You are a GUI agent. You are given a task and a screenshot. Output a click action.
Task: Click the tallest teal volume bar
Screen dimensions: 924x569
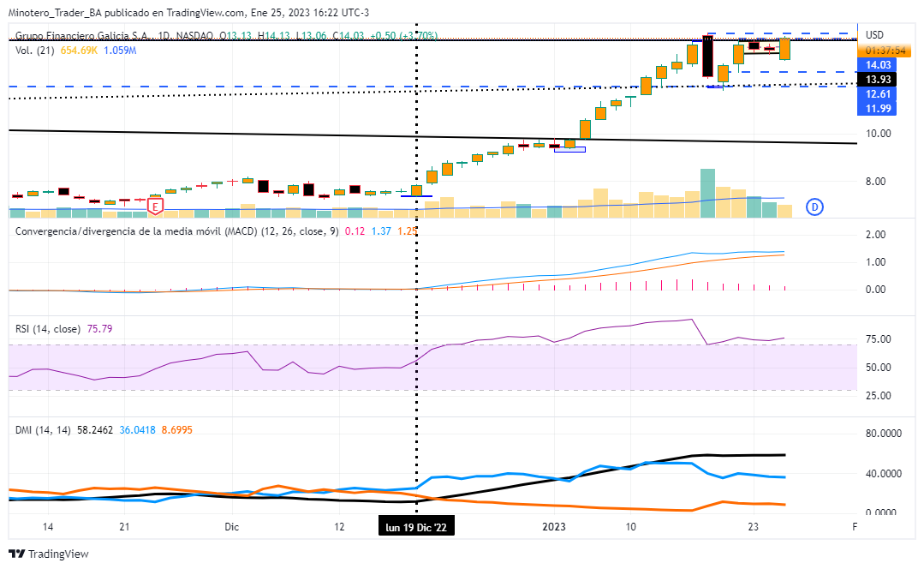(707, 193)
